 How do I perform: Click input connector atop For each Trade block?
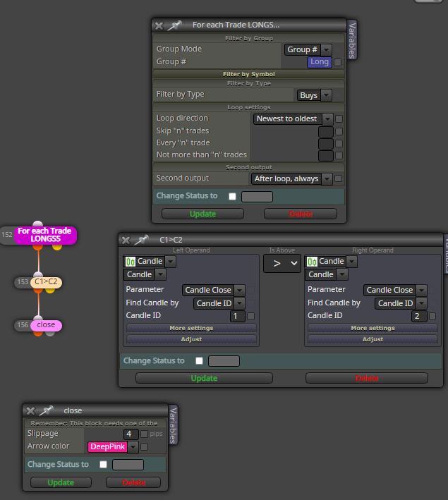(37, 224)
